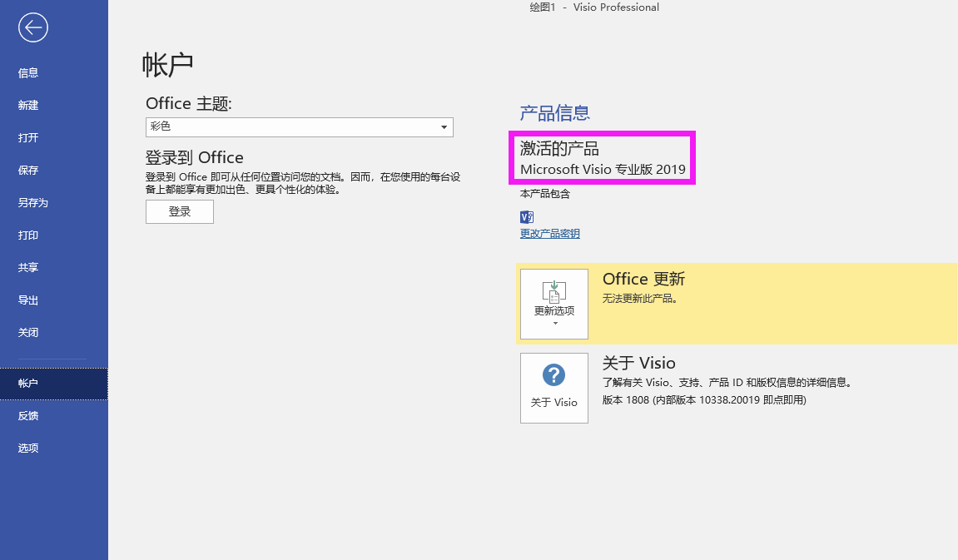Image resolution: width=958 pixels, height=560 pixels.
Task: Choose 新建 from the left menu
Action: click(29, 106)
